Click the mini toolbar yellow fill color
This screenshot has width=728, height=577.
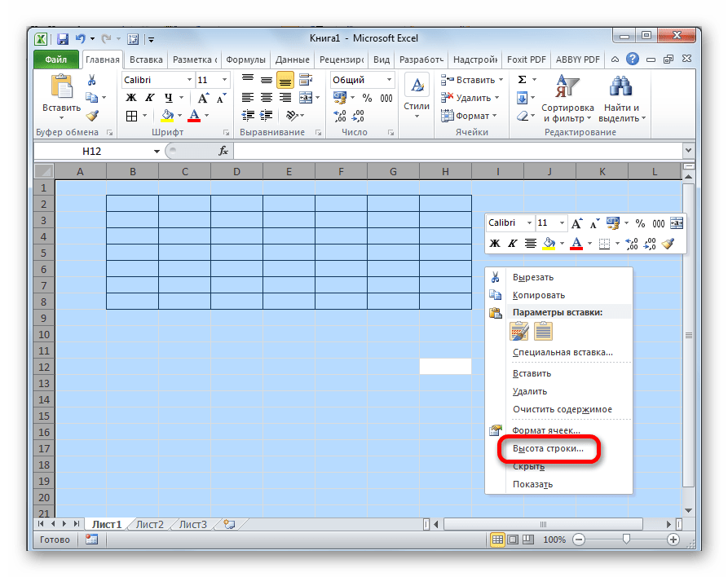point(549,243)
